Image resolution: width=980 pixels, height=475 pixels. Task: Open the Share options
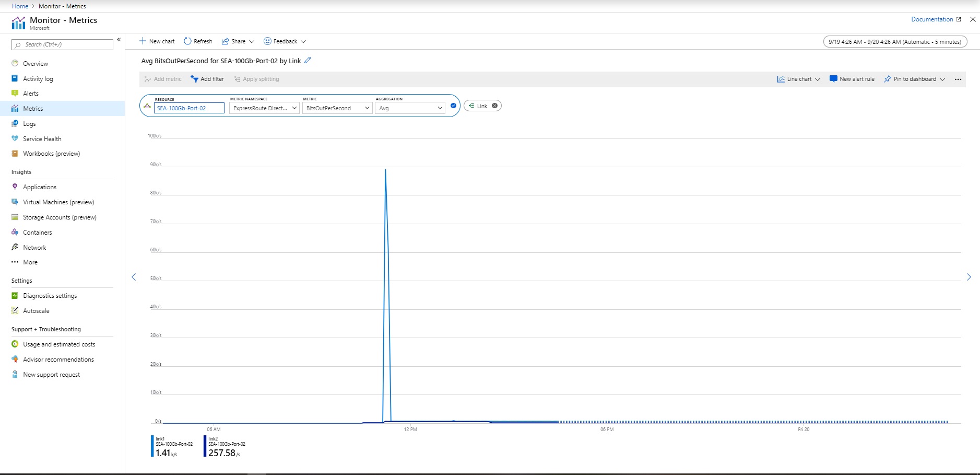point(238,41)
